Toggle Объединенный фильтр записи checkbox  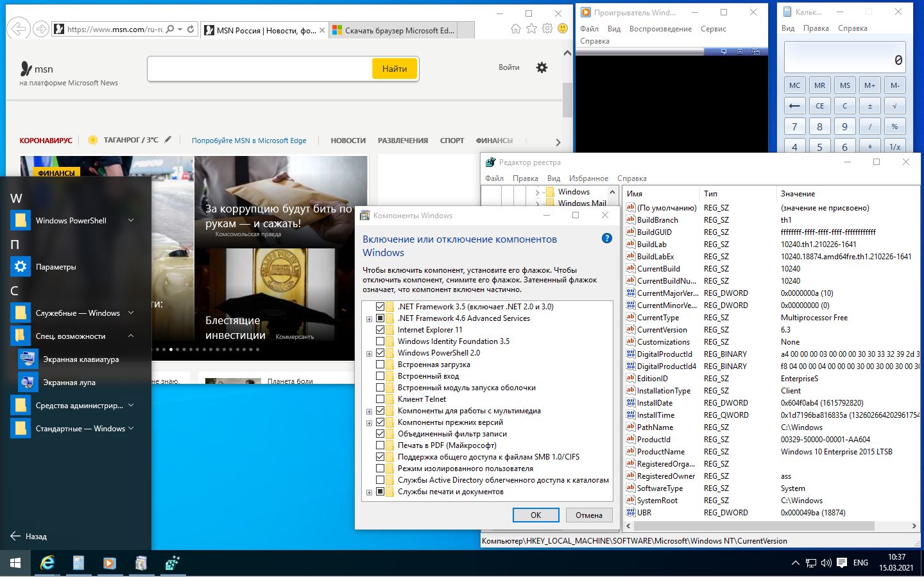[380, 433]
